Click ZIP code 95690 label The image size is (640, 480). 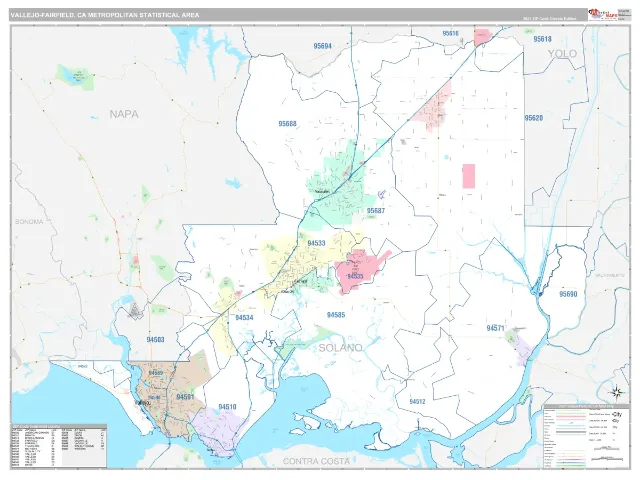(x=568, y=294)
